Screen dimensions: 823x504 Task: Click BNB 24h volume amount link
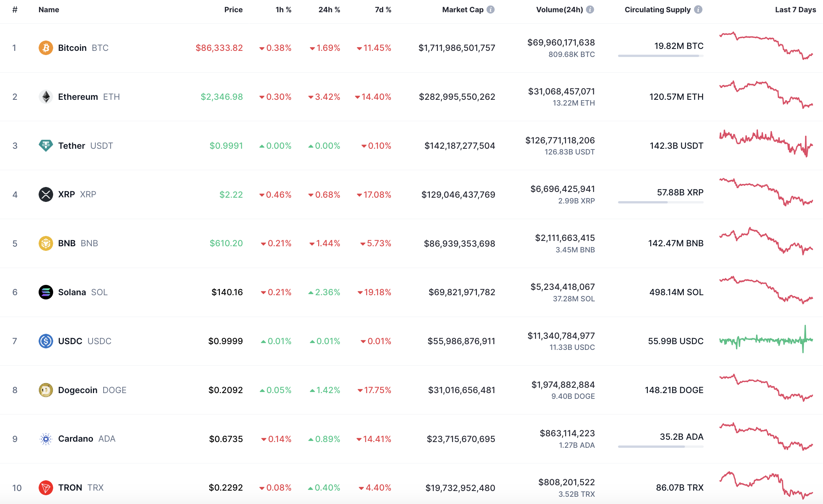564,238
